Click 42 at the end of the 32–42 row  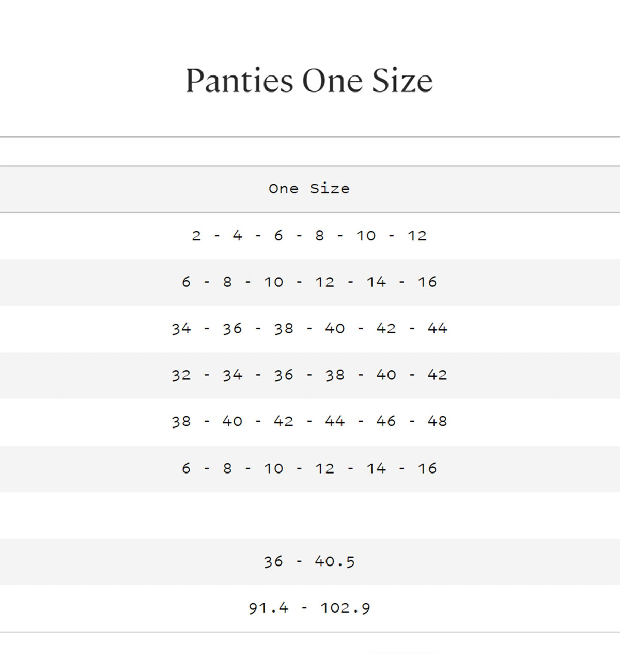pyautogui.click(x=437, y=375)
